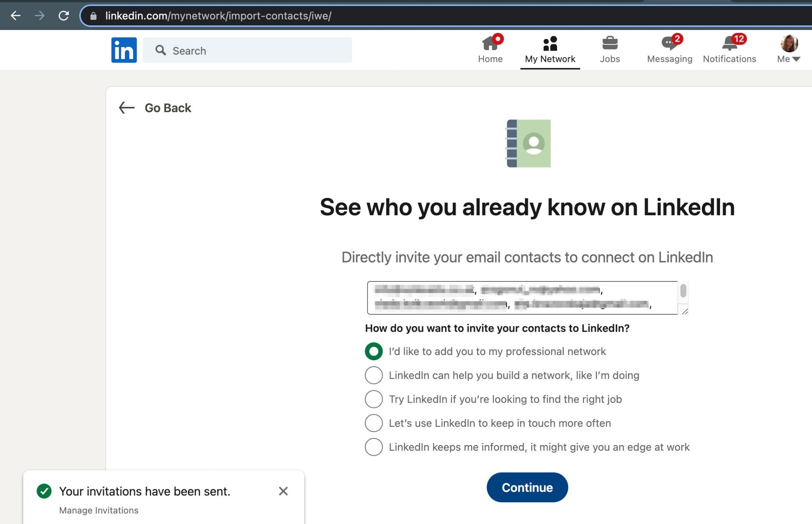Click the "See who you already know on LinkedIn" heading
Viewport: 812px width, 524px height.
(x=527, y=207)
